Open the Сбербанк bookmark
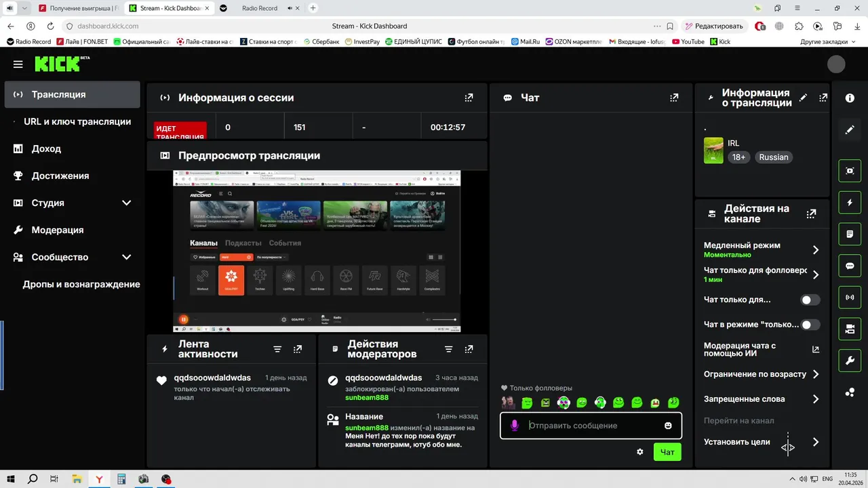The image size is (868, 488). pos(322,41)
